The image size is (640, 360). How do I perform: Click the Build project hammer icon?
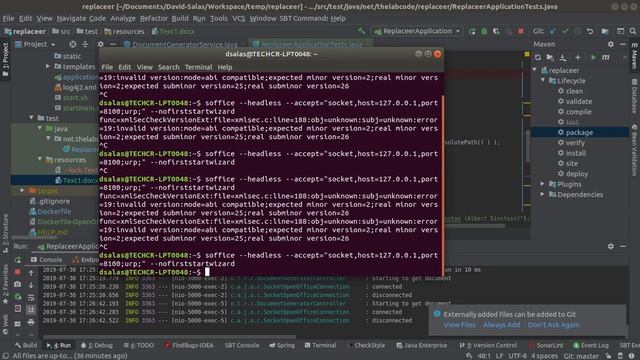(361, 31)
